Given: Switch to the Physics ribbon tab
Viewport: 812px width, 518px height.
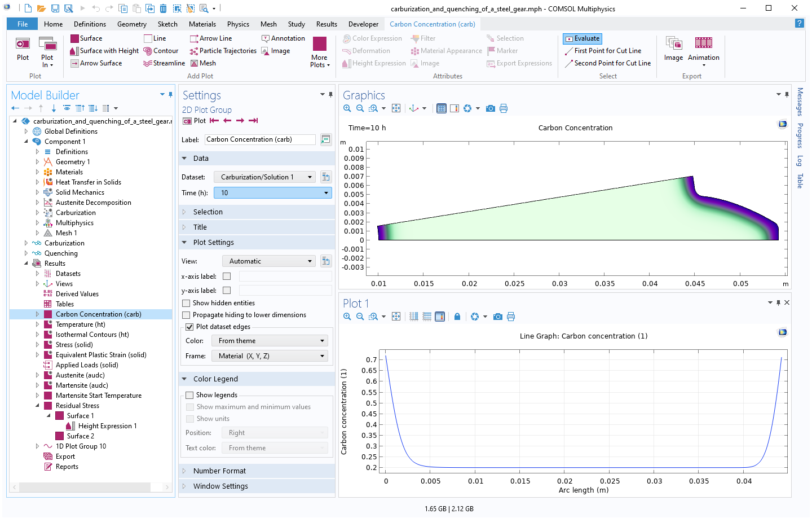Looking at the screenshot, I should (238, 24).
